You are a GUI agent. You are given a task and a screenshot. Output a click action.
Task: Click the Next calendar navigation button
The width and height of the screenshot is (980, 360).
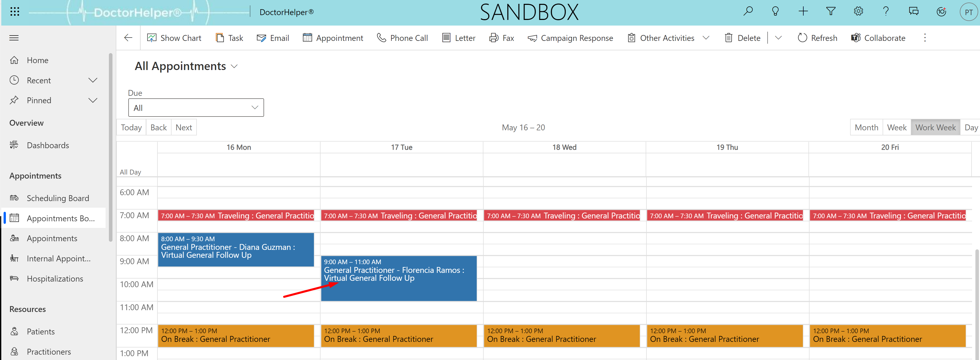[x=184, y=127]
